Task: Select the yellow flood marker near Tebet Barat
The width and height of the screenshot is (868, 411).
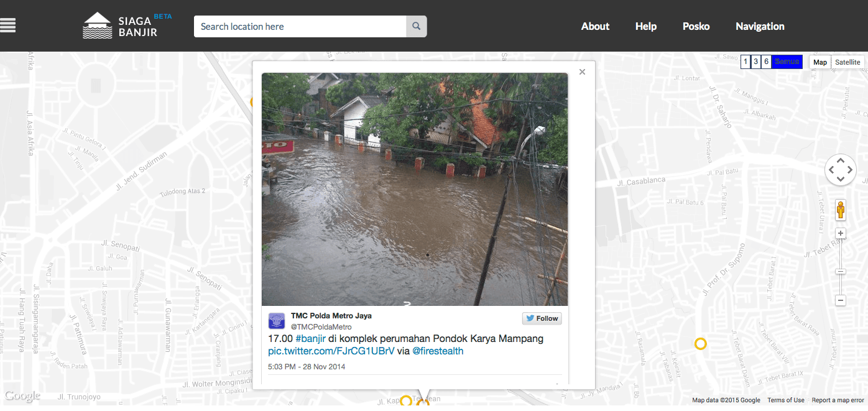Action: point(700,344)
